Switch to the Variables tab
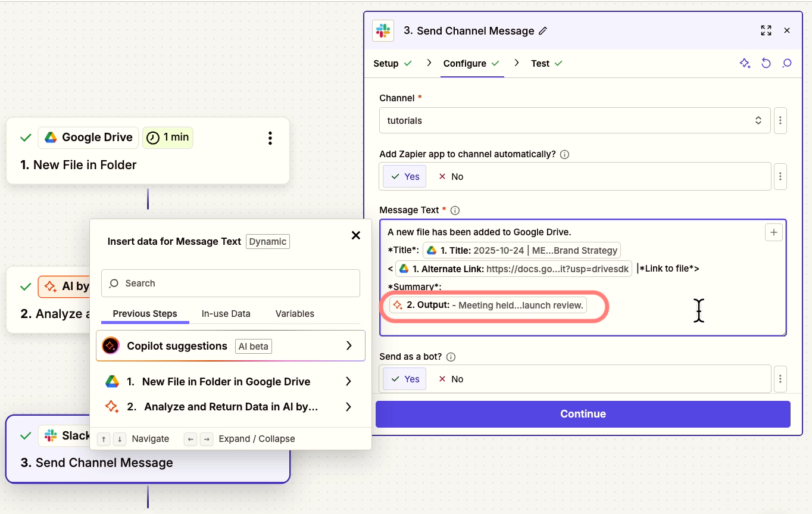 pyautogui.click(x=295, y=313)
